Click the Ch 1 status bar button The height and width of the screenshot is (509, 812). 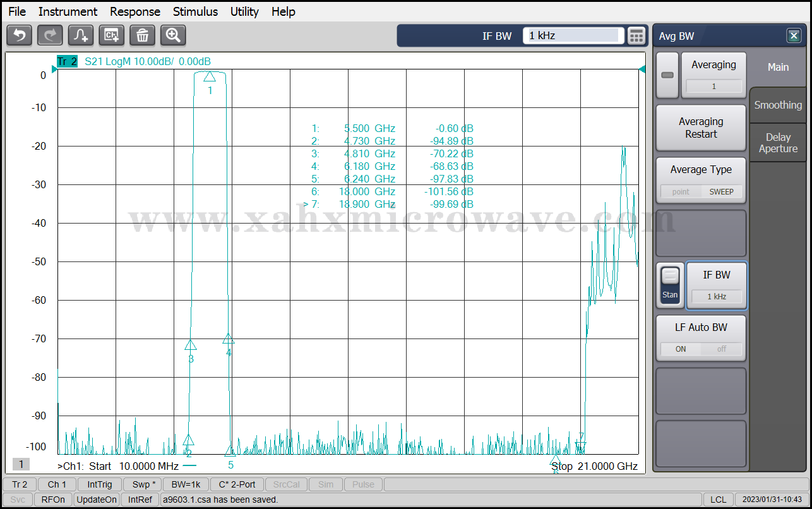(x=57, y=484)
